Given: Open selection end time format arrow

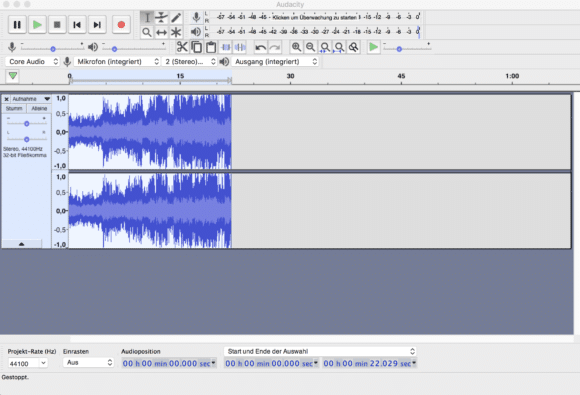Looking at the screenshot, I should (x=414, y=363).
